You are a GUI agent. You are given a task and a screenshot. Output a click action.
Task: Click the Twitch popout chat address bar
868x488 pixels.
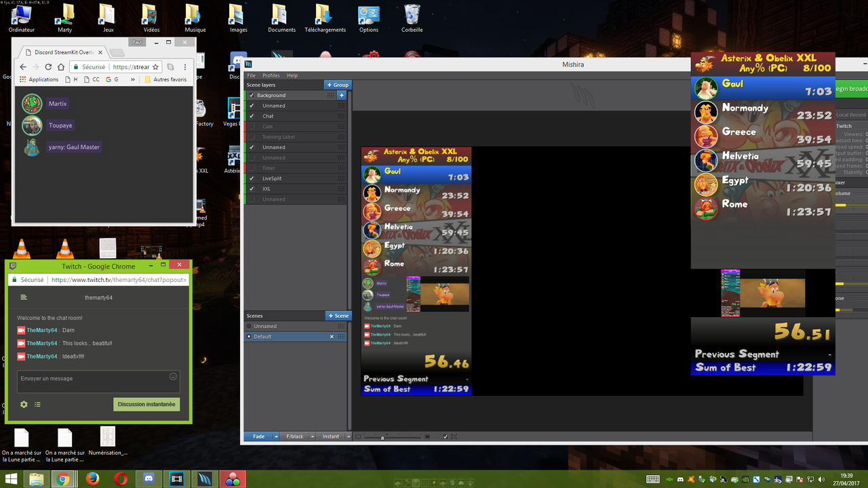click(99, 279)
